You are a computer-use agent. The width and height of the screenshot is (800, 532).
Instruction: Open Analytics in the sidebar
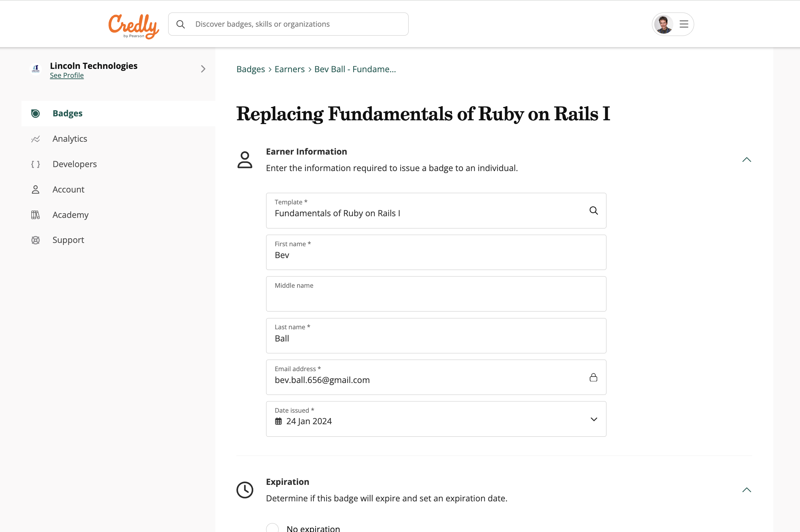(70, 139)
